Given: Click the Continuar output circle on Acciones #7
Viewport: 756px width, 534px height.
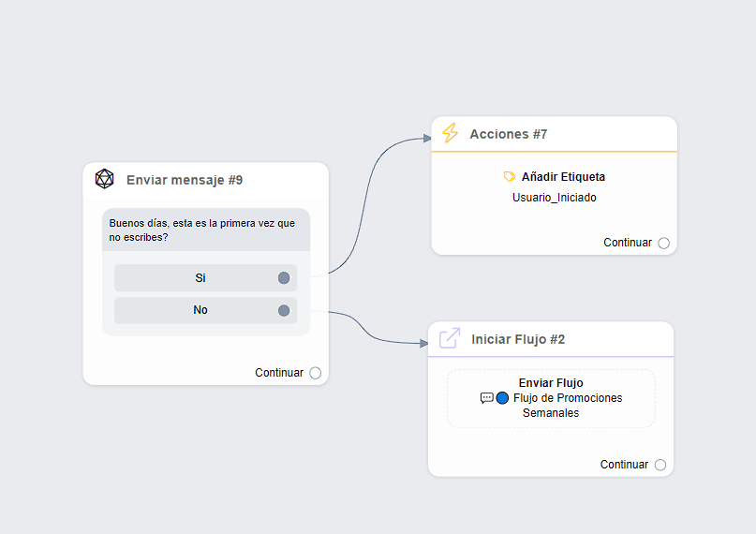Looking at the screenshot, I should (x=663, y=243).
